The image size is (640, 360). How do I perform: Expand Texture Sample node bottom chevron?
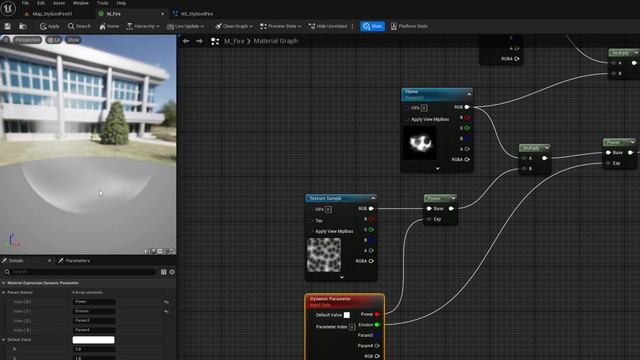coord(342,277)
